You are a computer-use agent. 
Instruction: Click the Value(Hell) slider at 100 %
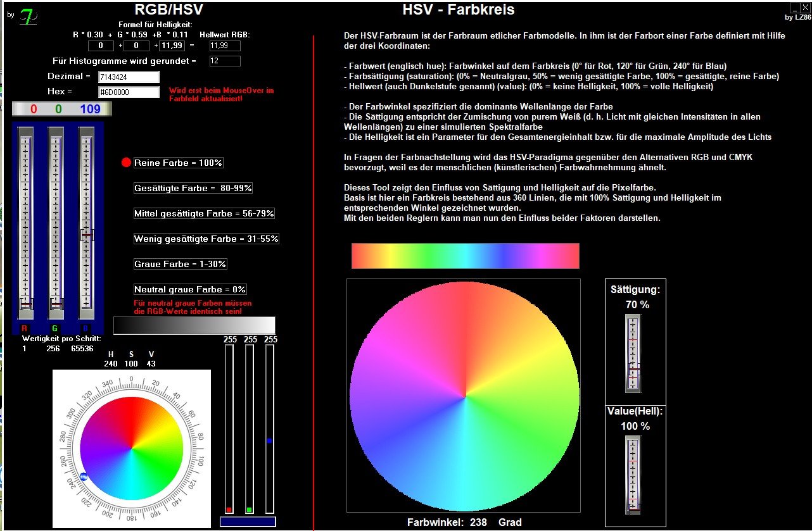point(634,475)
